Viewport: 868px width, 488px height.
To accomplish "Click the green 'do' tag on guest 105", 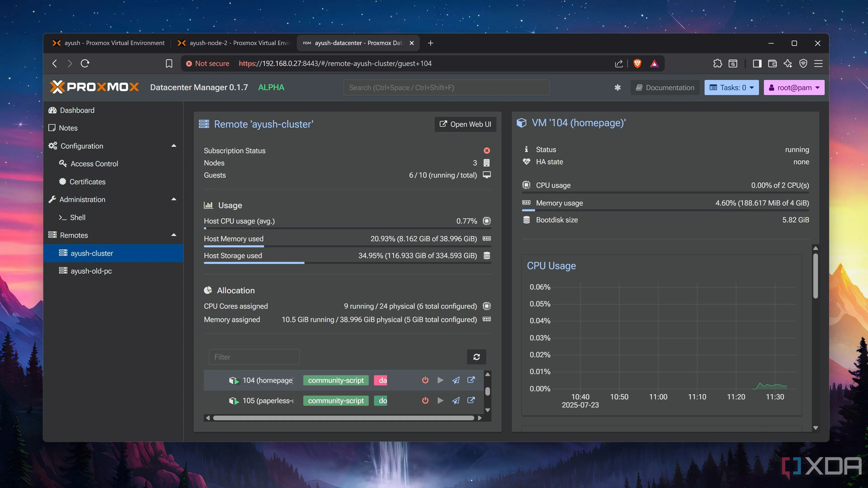I will click(x=381, y=400).
